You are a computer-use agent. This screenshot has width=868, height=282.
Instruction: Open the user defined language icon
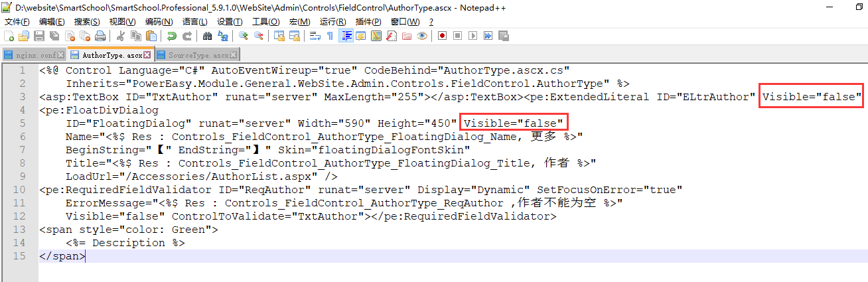tap(360, 36)
